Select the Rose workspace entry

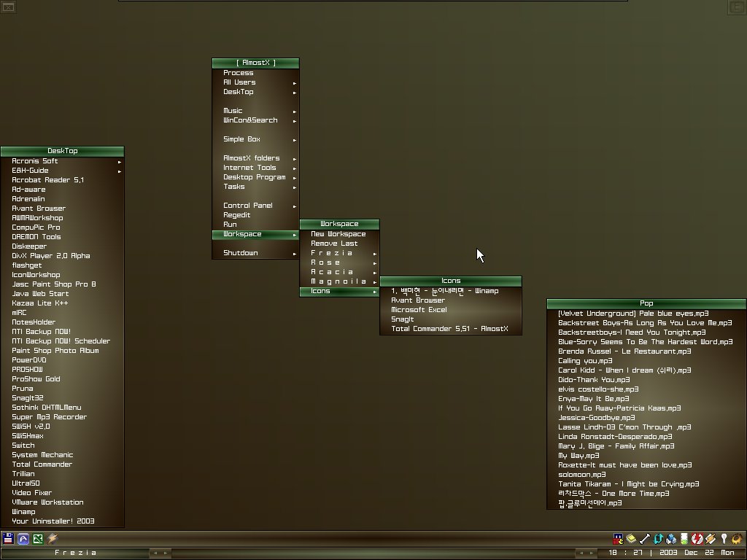(x=325, y=262)
